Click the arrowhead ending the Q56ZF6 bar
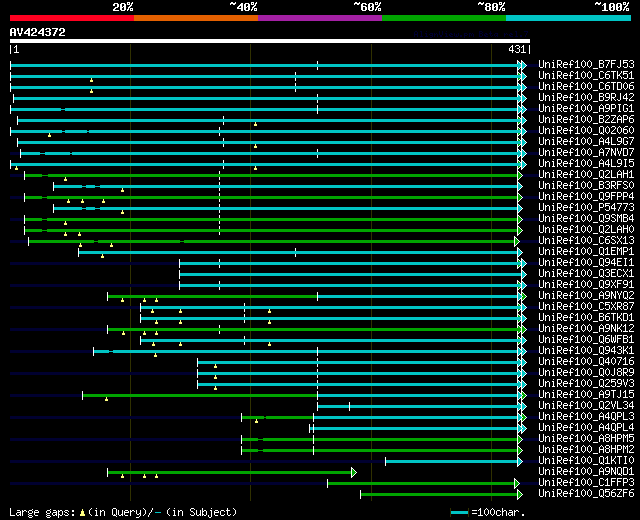The width and height of the screenshot is (640, 520). [520, 495]
